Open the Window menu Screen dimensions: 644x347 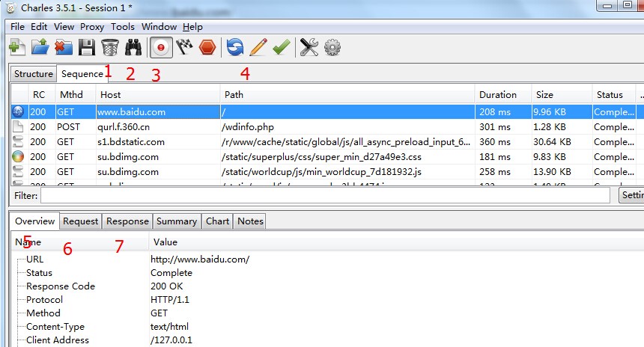pyautogui.click(x=159, y=27)
